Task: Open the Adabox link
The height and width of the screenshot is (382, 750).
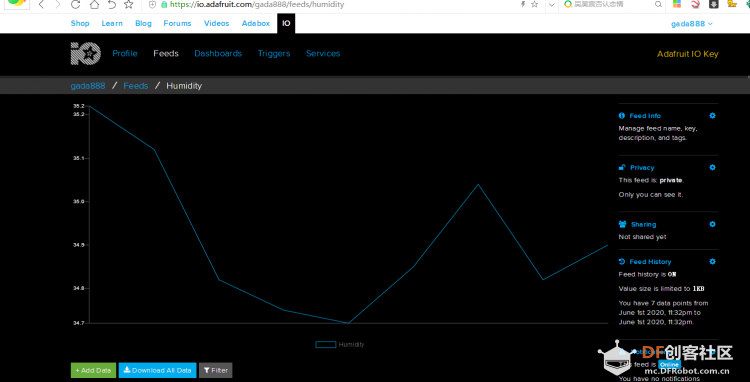Action: 255,23
